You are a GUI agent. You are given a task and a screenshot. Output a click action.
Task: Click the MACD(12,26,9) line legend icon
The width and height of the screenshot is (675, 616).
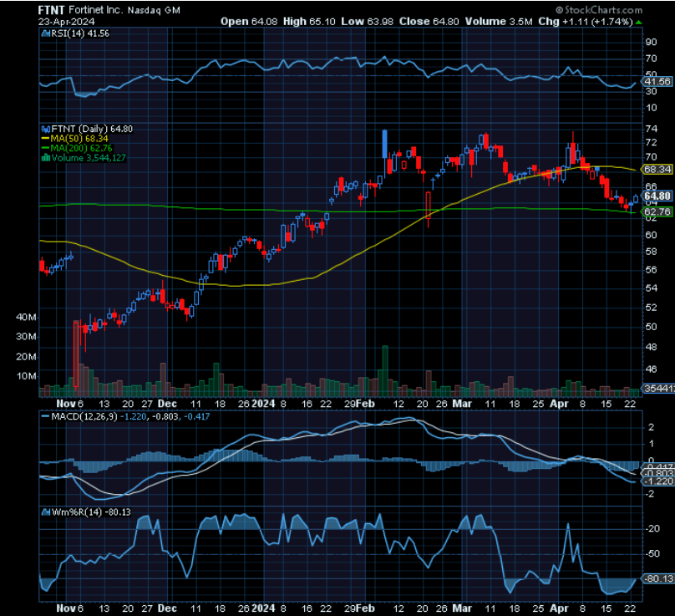click(45, 416)
